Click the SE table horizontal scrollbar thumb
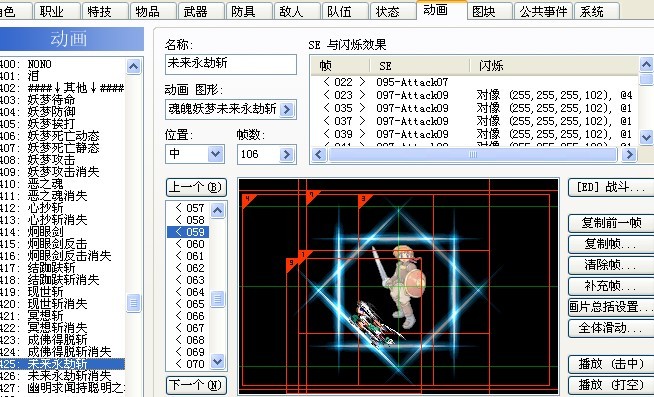Image resolution: width=654 pixels, height=397 pixels. 473,155
